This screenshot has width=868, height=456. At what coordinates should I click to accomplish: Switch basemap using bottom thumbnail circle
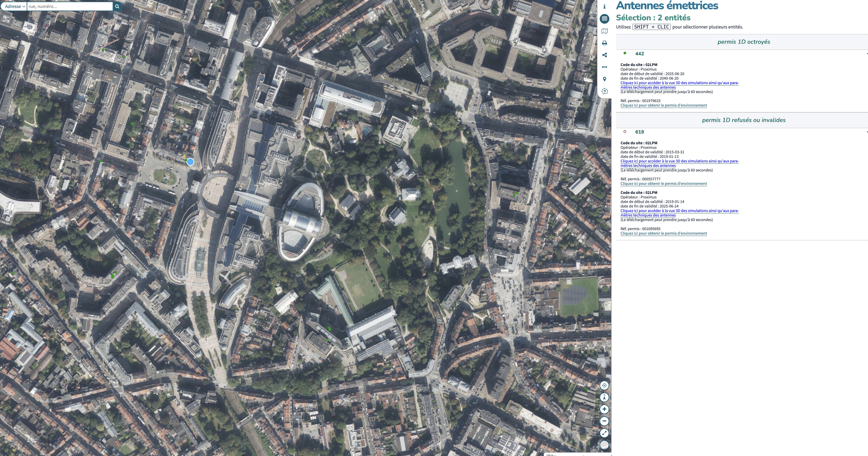coord(604,445)
